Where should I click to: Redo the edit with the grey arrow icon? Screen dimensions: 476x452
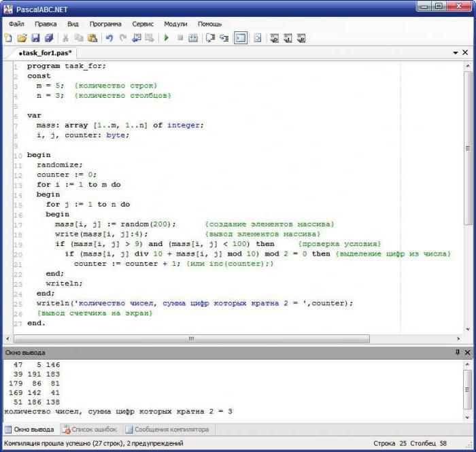(x=122, y=38)
